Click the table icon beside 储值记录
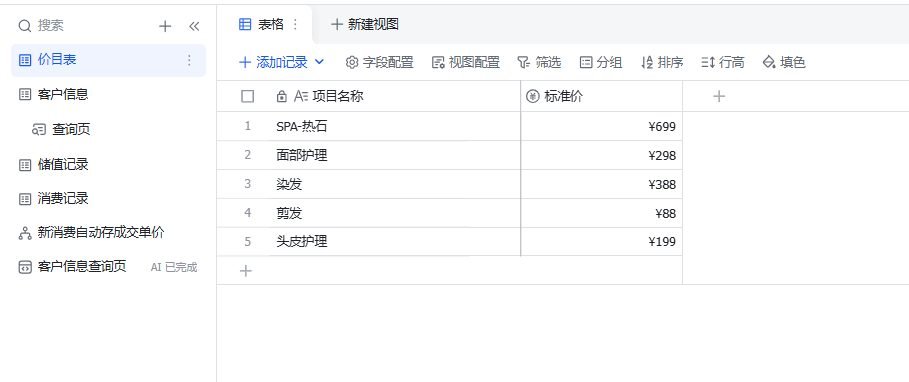The height and width of the screenshot is (382, 909). (x=25, y=165)
